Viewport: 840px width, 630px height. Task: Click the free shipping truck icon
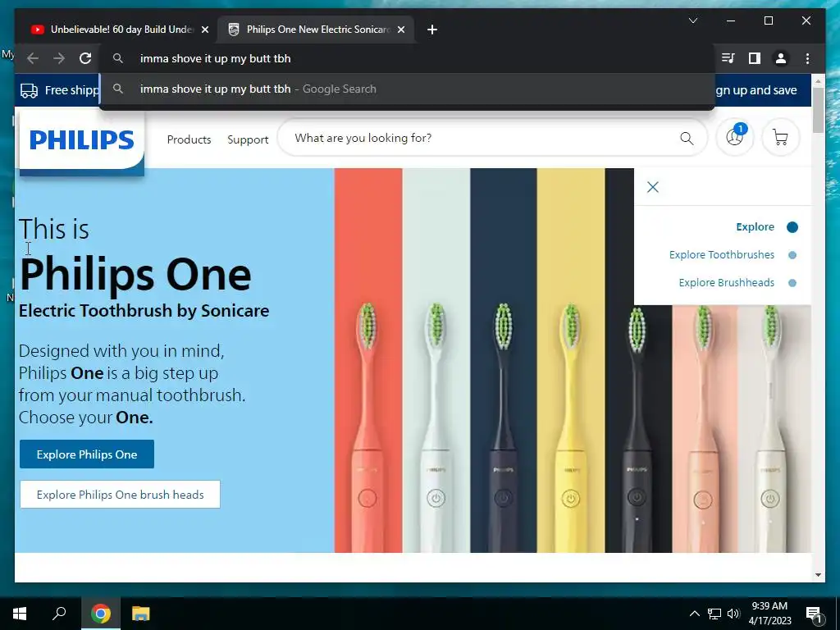[29, 90]
